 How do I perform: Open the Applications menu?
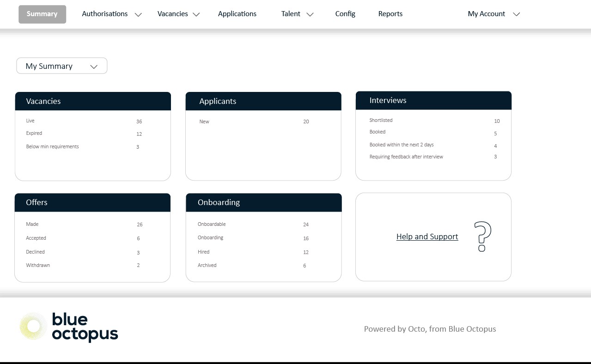[x=237, y=14]
